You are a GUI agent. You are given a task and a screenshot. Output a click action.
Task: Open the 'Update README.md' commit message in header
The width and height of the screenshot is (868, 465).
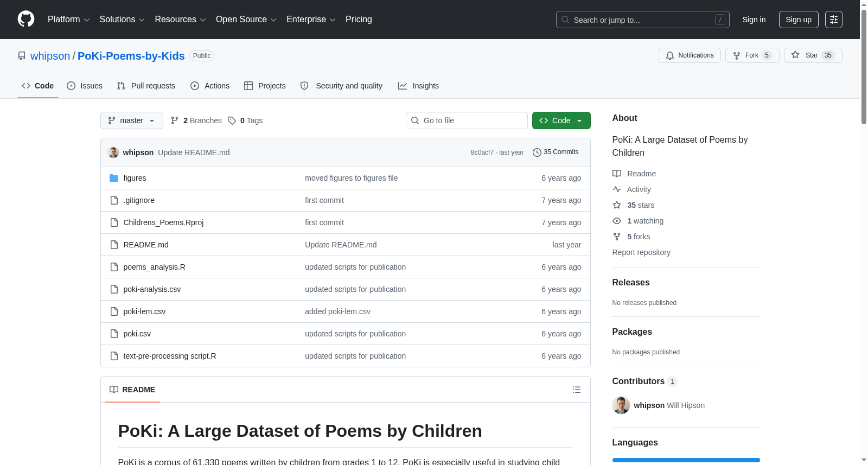pyautogui.click(x=194, y=152)
